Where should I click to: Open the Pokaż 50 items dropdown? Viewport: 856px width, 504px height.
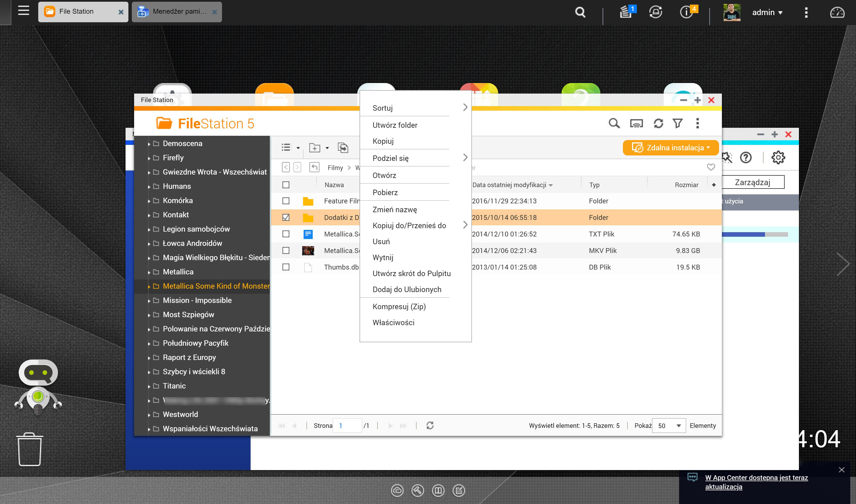(x=669, y=426)
